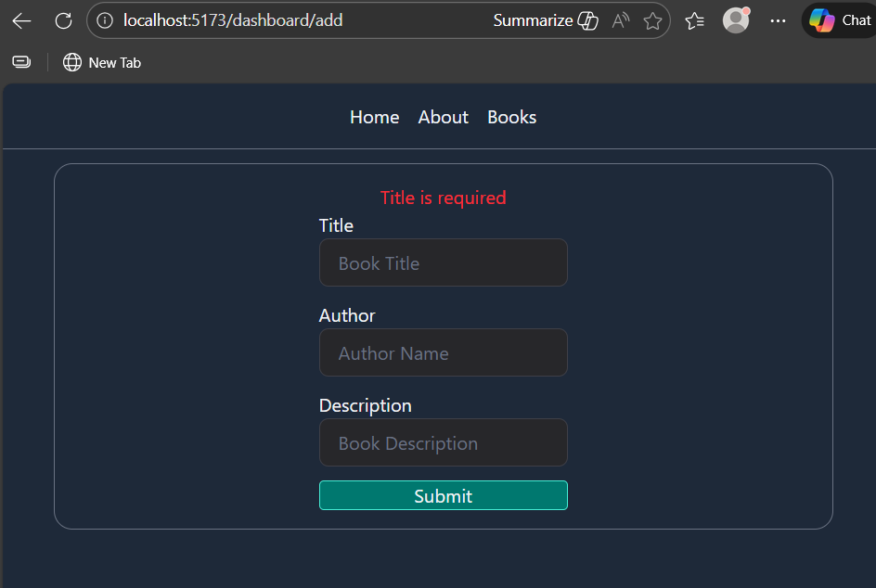Open Read Aloud icon in address bar

[x=621, y=20]
